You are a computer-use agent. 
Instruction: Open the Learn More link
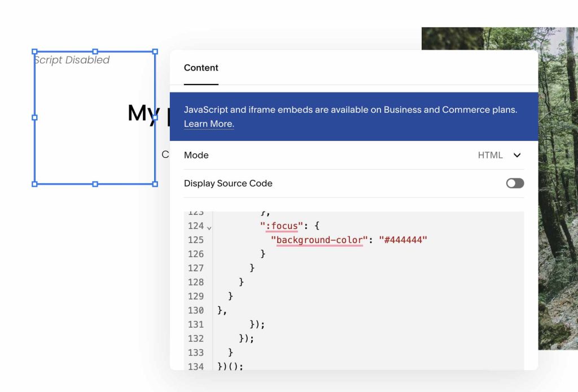point(208,124)
